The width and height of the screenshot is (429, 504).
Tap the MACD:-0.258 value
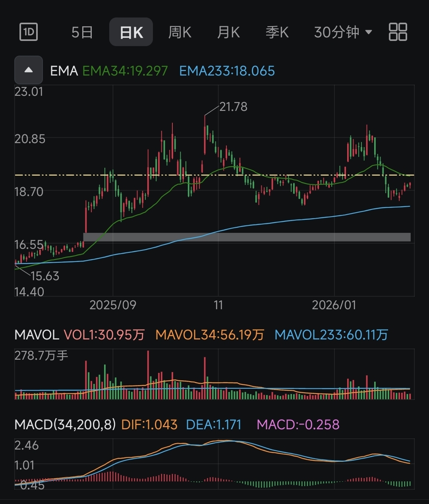coord(298,425)
